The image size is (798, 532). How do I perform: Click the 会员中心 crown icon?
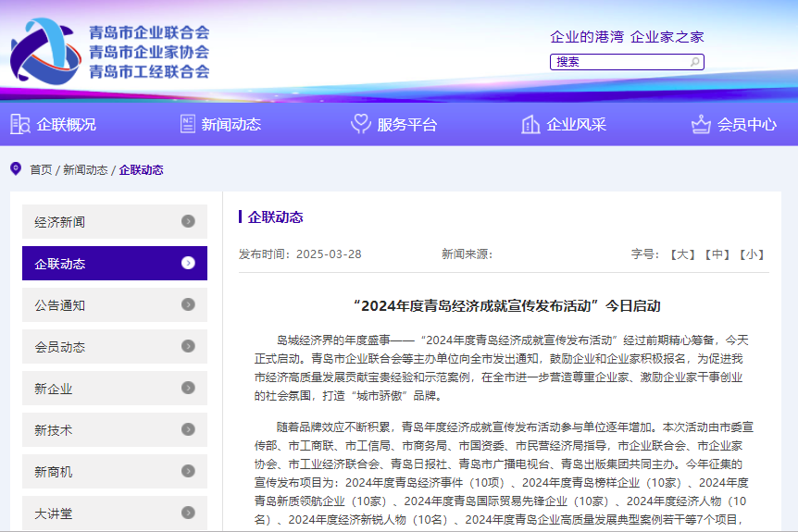tap(701, 124)
